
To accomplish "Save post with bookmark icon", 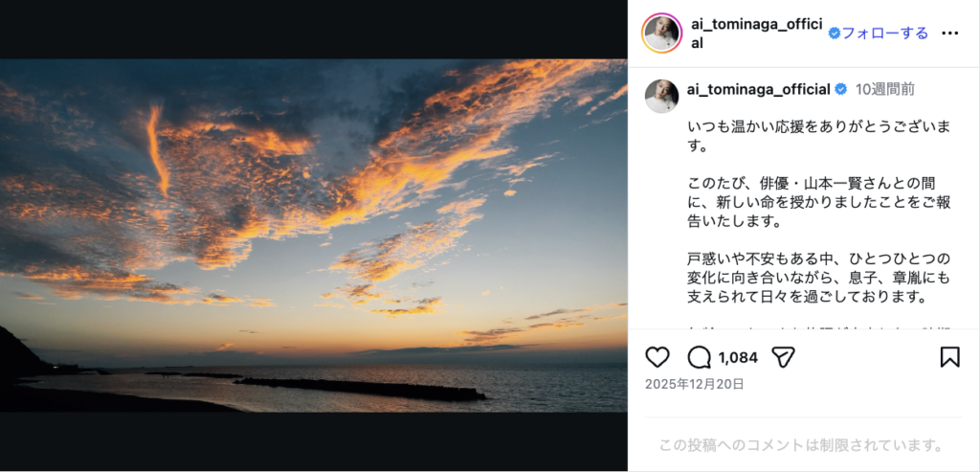I will (949, 358).
